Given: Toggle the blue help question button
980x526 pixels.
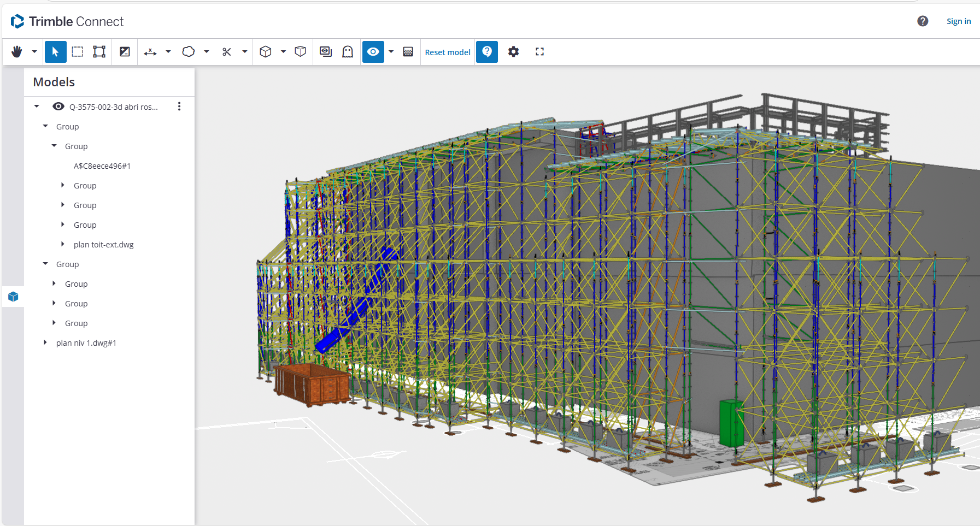Looking at the screenshot, I should 486,52.
